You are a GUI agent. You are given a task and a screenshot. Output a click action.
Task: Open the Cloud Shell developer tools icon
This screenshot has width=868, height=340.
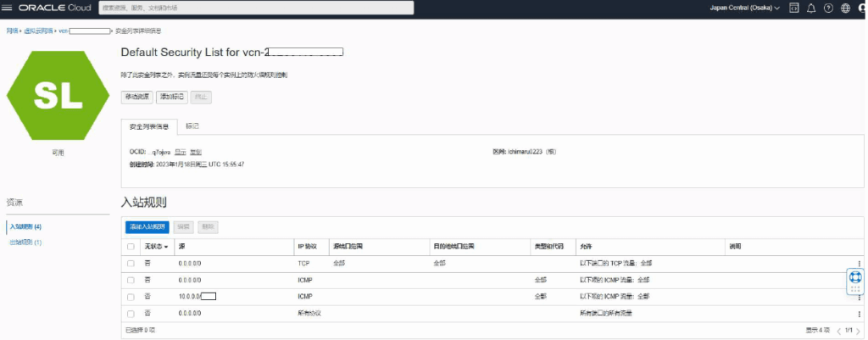[x=793, y=8]
